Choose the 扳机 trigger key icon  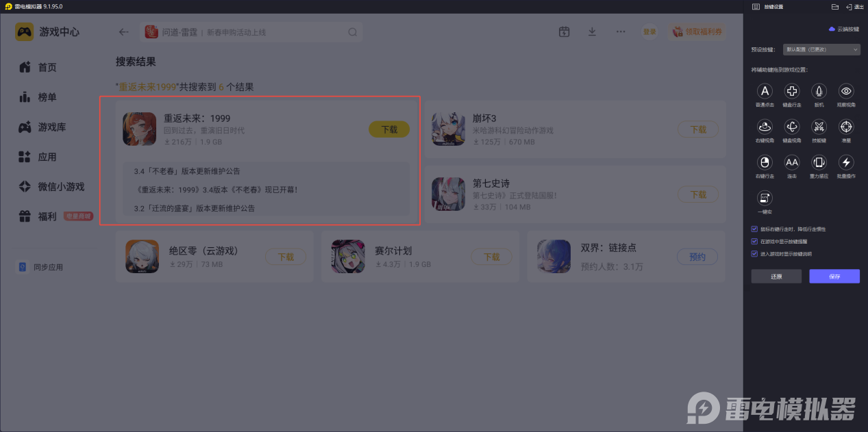point(819,91)
